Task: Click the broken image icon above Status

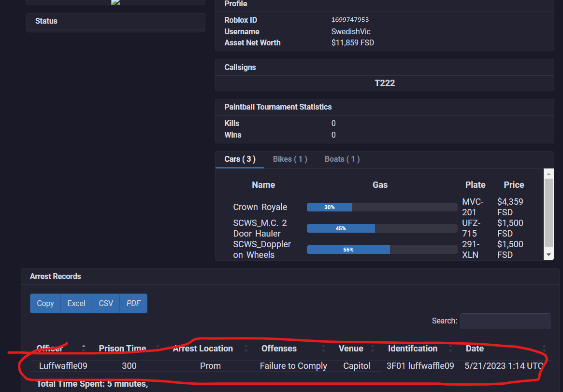Action: tap(115, 2)
